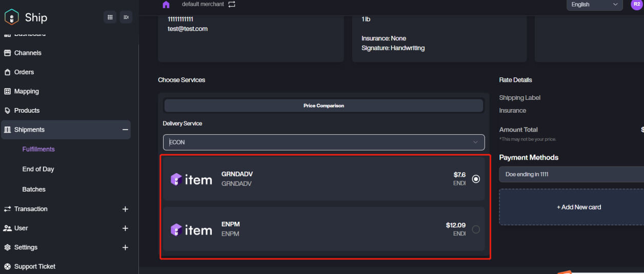Open the End of Day page
The width and height of the screenshot is (644, 274).
pos(38,169)
